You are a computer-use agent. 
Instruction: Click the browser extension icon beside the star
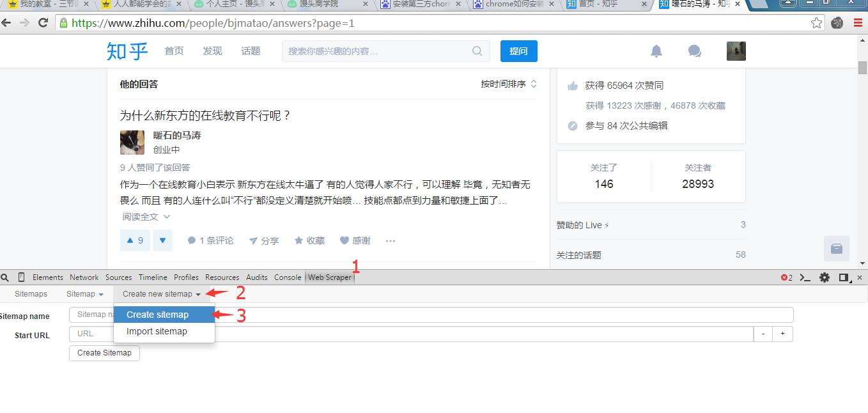pos(837,23)
